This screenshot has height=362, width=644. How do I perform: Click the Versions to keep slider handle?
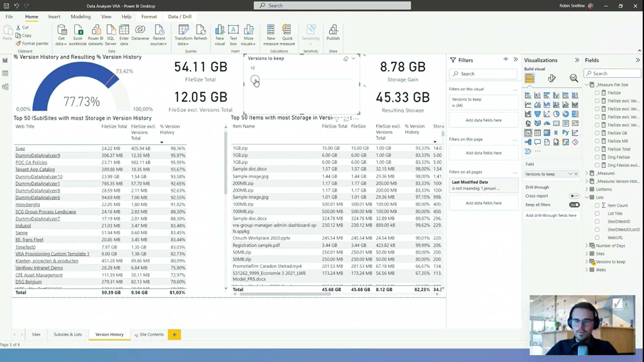(x=255, y=79)
